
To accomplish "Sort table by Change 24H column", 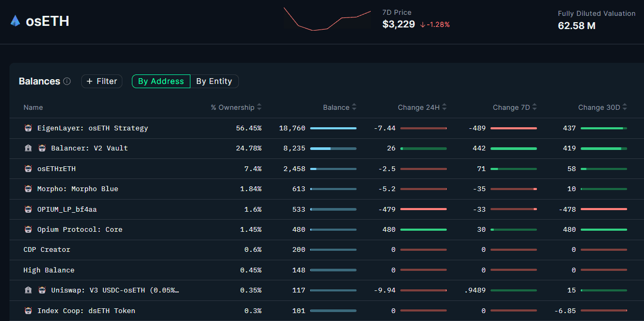I will [x=444, y=108].
